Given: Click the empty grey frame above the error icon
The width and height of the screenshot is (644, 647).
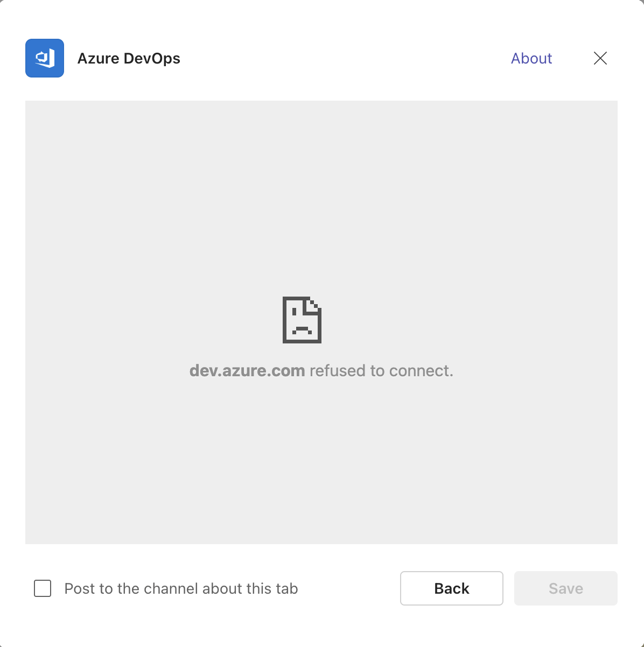Looking at the screenshot, I should click(321, 194).
